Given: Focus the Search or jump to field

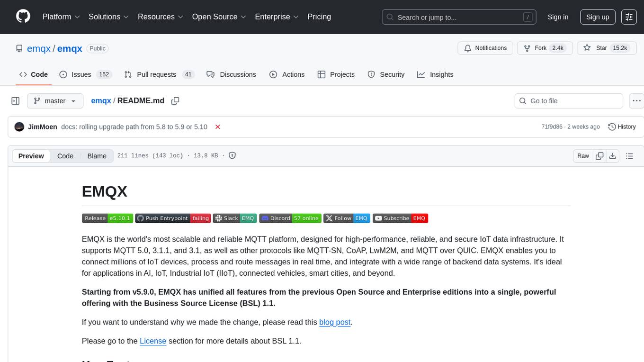Looking at the screenshot, I should (459, 17).
